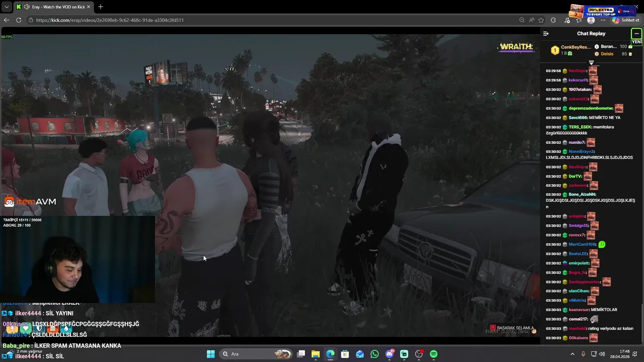Open browser settings and more menu
Screen dimensions: 644x362
[604, 20]
